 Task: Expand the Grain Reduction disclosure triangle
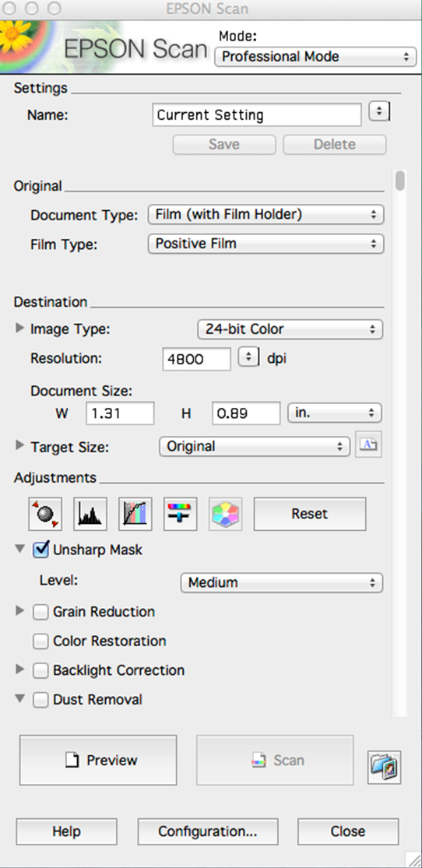20,611
